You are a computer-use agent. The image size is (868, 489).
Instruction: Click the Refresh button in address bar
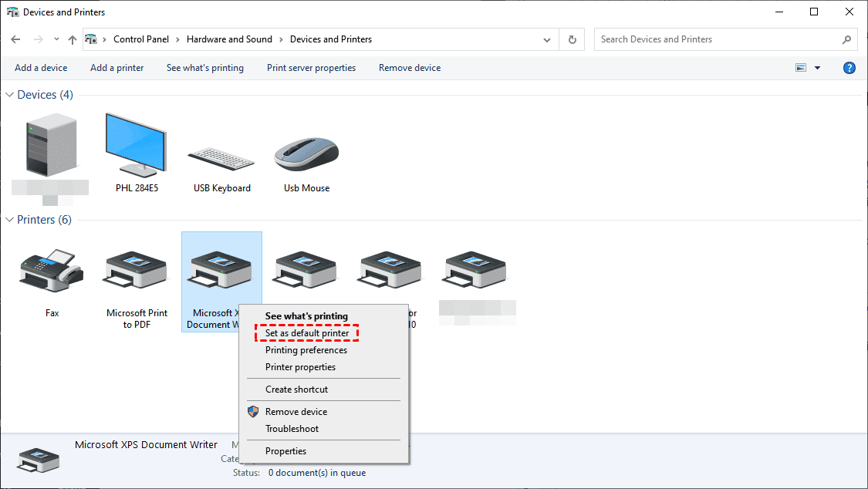(x=572, y=40)
